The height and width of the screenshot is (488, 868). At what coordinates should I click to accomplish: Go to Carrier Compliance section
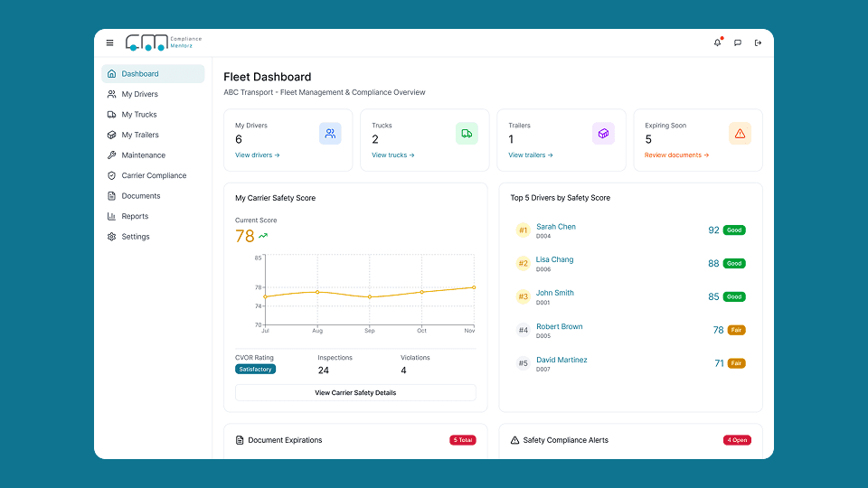pyautogui.click(x=154, y=175)
